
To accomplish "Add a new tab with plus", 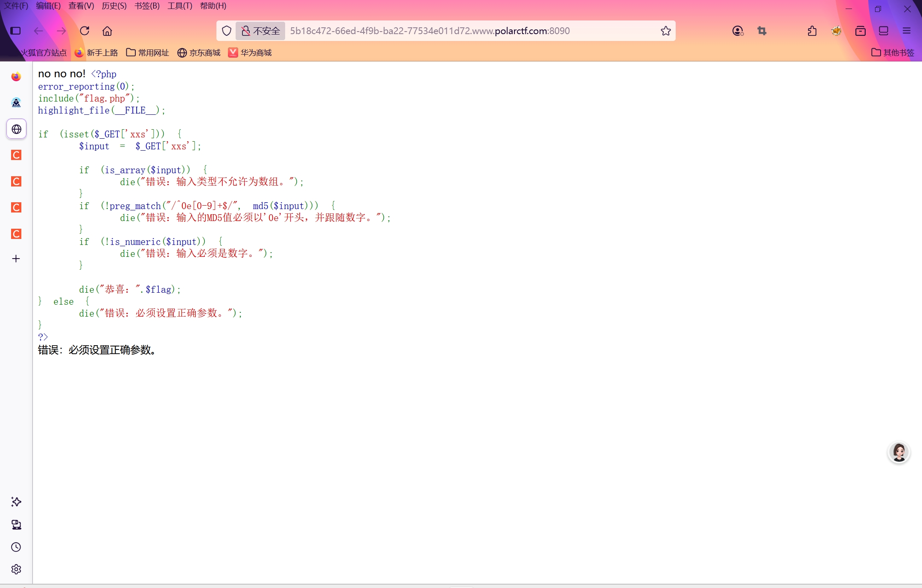I will pos(16,259).
